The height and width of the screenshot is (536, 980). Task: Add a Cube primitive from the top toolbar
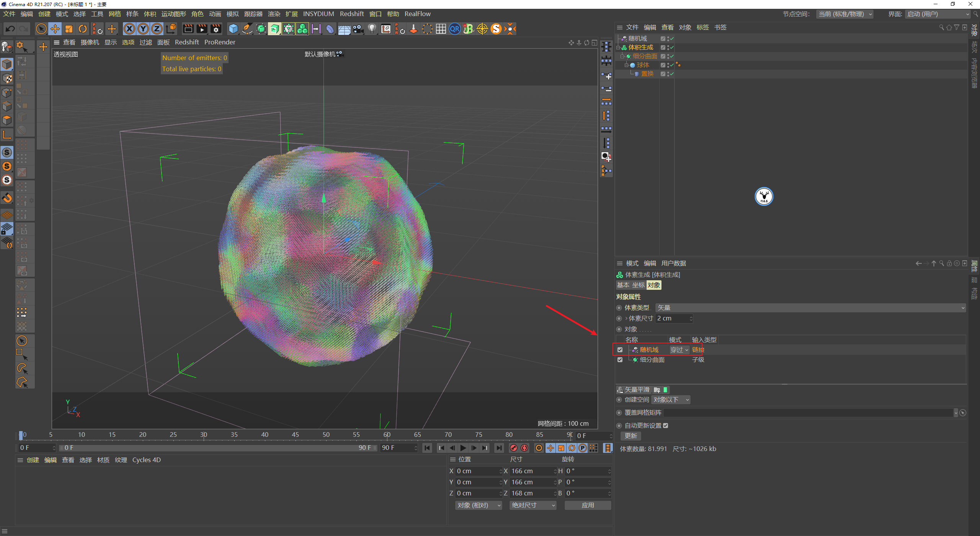[233, 29]
